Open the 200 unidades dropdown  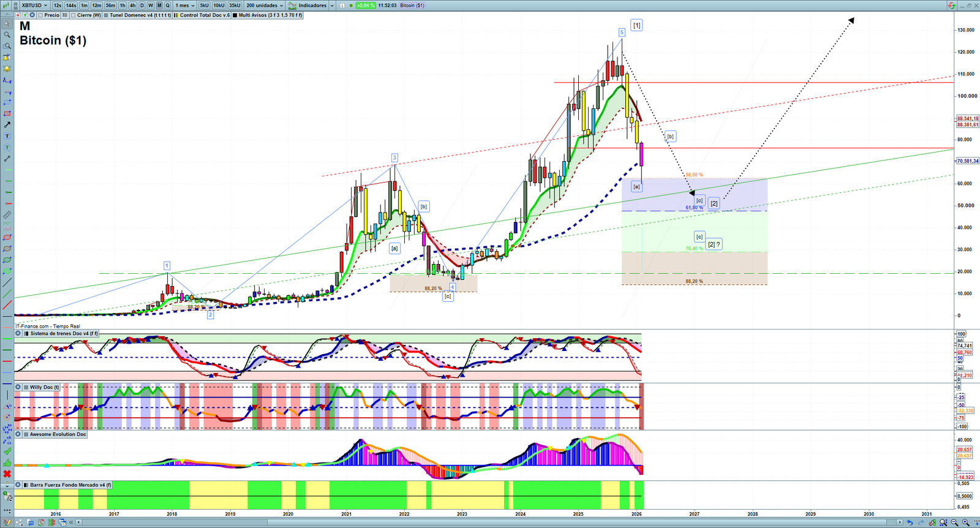[x=265, y=6]
